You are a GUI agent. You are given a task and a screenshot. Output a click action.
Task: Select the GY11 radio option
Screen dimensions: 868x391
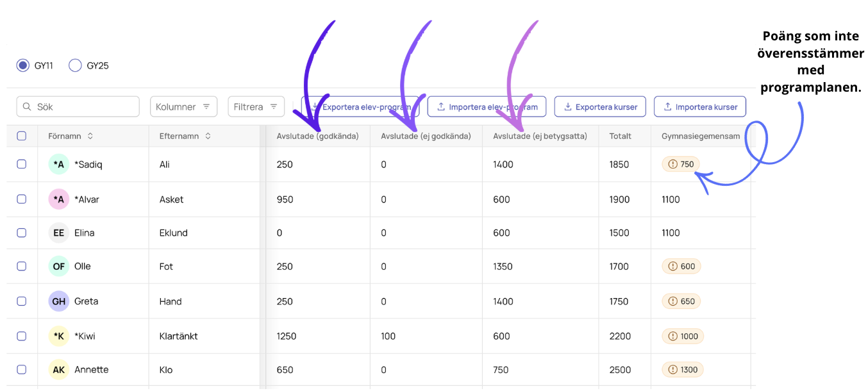23,65
